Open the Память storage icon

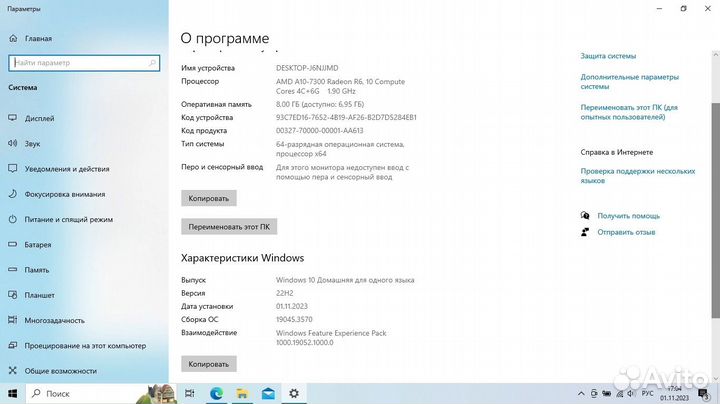[13, 269]
